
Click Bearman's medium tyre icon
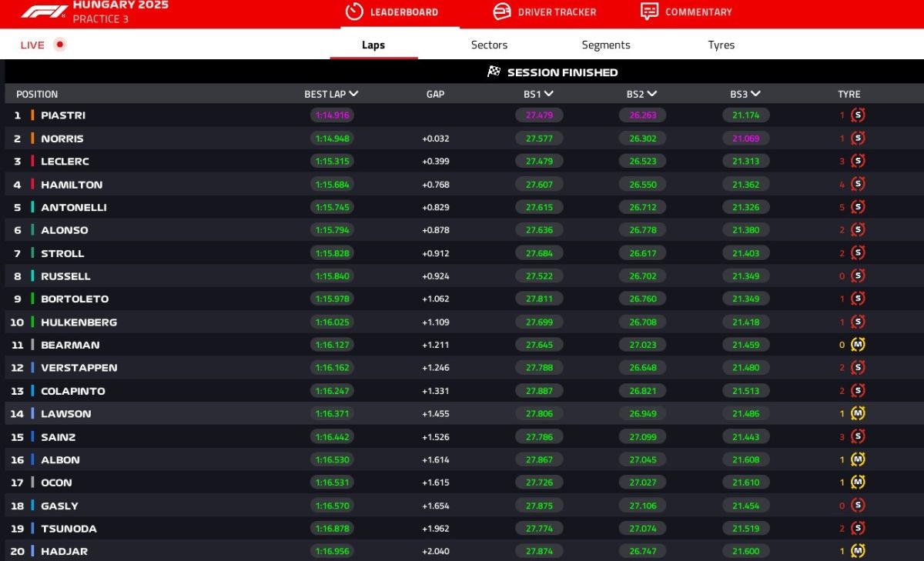pos(858,345)
